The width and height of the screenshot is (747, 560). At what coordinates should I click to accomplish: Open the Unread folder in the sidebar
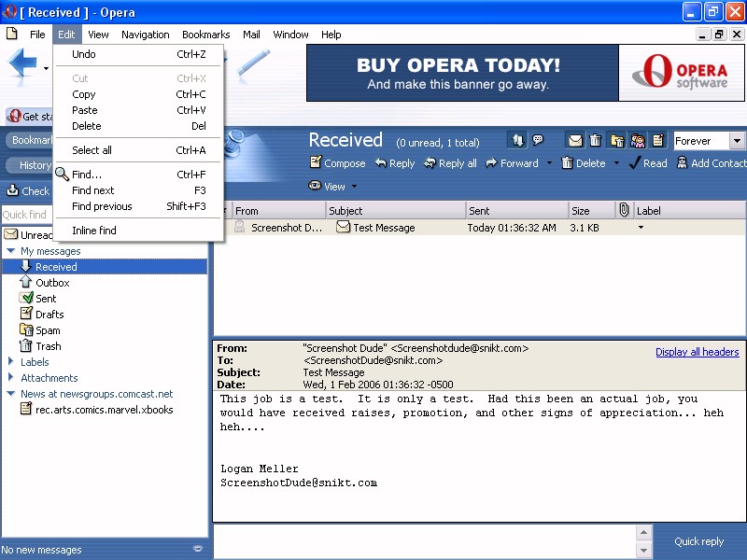(28, 235)
